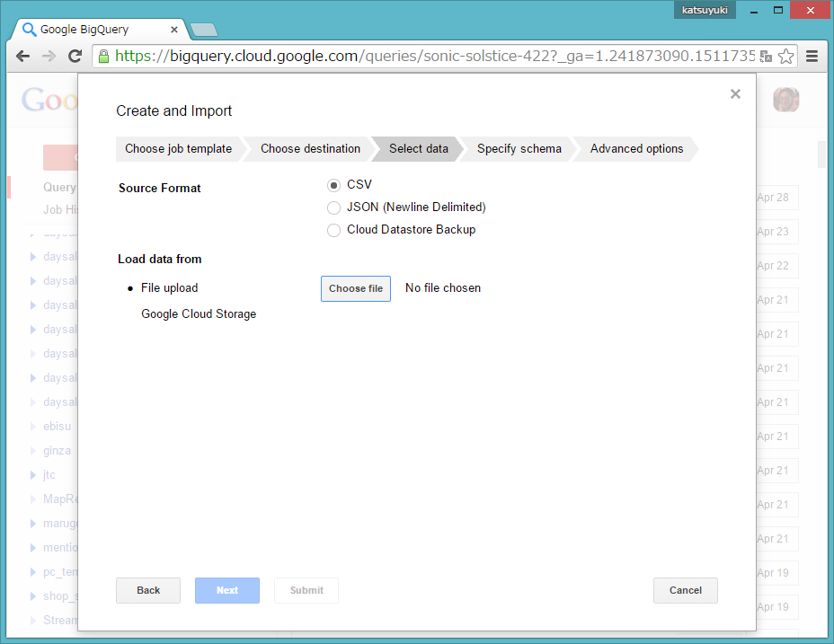This screenshot has height=644, width=834.
Task: Go to Choose destination step
Action: [310, 149]
